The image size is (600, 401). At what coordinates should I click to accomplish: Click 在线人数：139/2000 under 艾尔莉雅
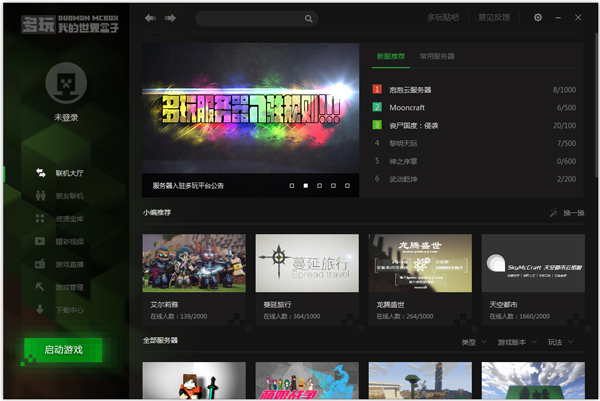click(179, 316)
